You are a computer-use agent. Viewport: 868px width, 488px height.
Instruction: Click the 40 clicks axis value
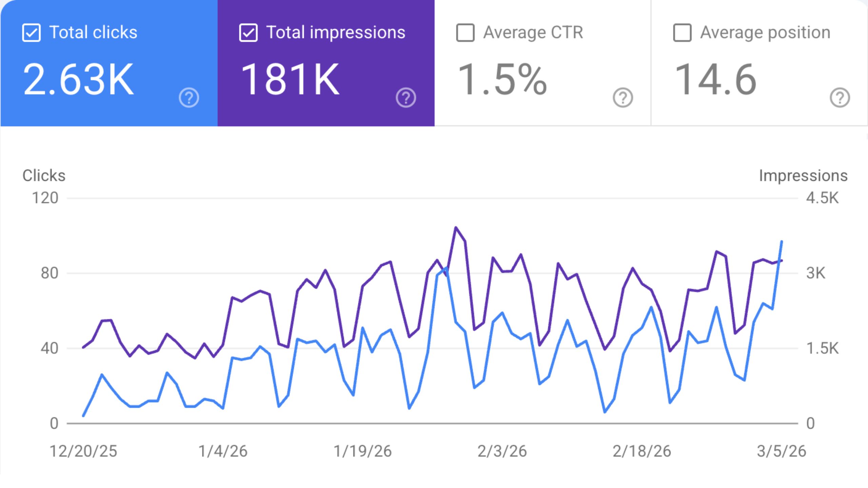[50, 348]
